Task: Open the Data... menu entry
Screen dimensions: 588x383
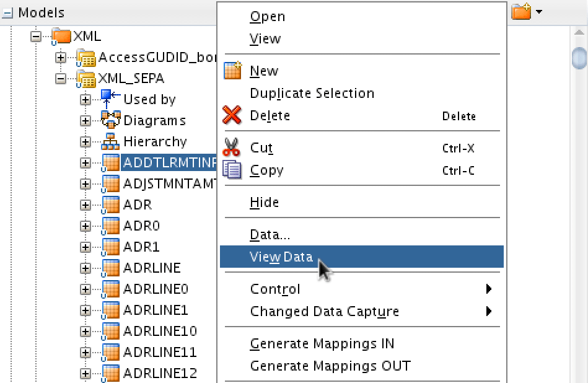Action: pyautogui.click(x=361, y=235)
